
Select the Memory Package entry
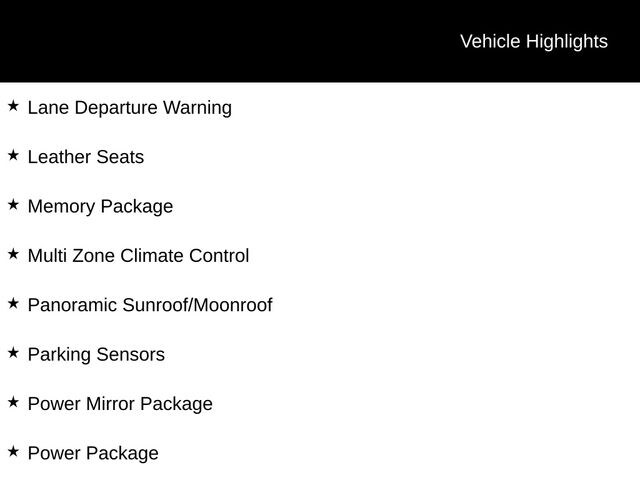(x=100, y=207)
